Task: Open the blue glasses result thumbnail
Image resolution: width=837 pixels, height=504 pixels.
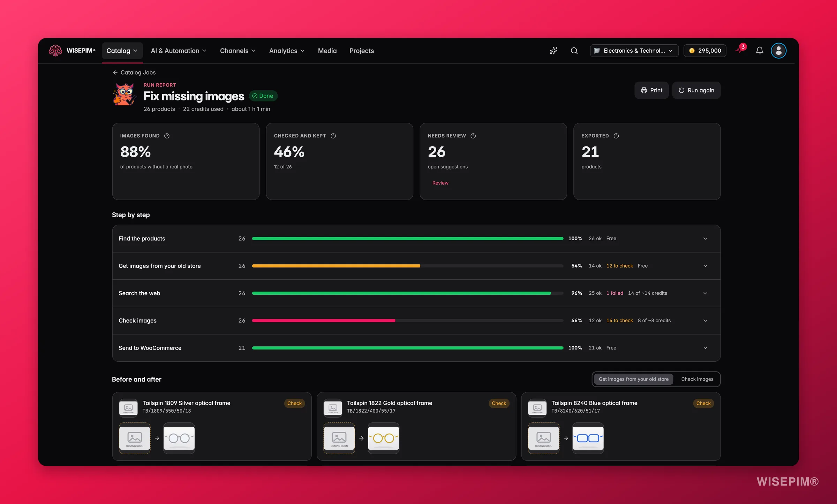Action: point(588,438)
